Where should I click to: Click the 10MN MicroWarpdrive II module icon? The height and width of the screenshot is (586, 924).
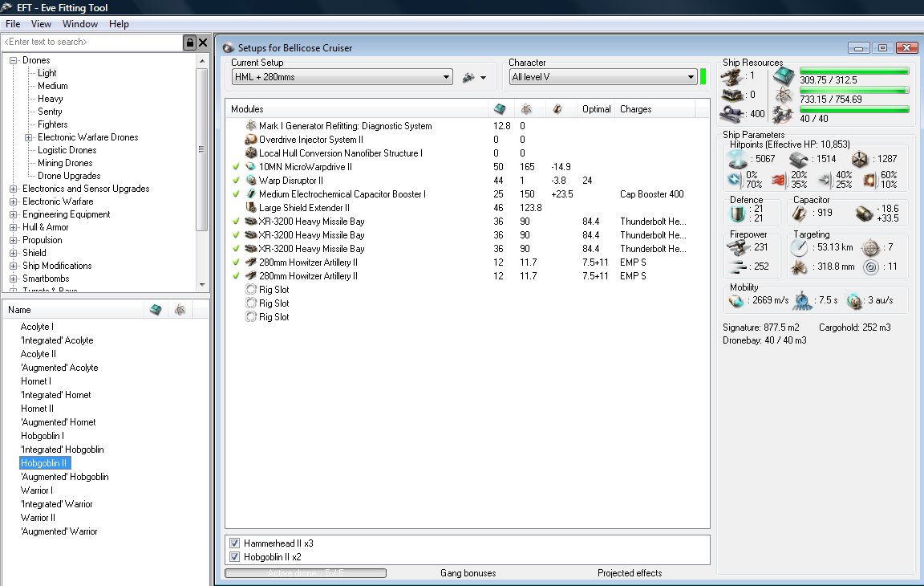point(251,167)
